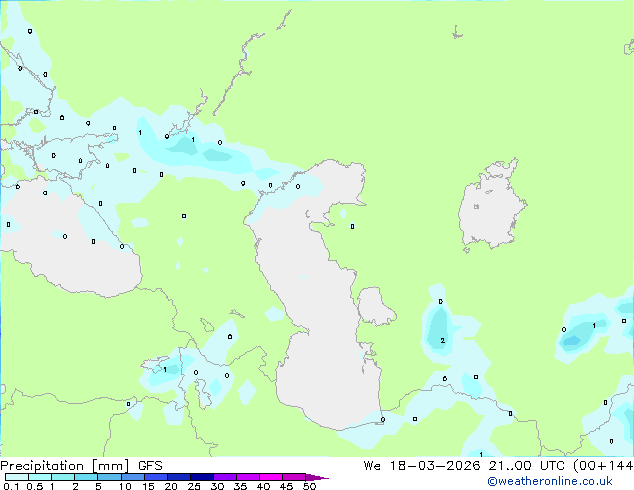The width and height of the screenshot is (634, 490).
Task: Click the 'GFS' model label
Action: 150,466
